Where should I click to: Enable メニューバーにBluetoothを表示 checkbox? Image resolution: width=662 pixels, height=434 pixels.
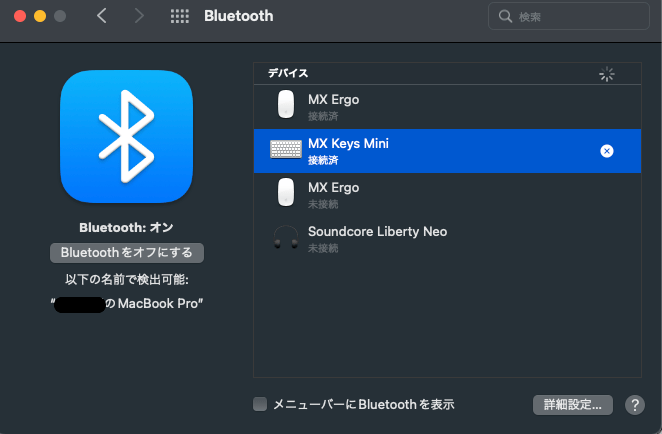point(260,404)
